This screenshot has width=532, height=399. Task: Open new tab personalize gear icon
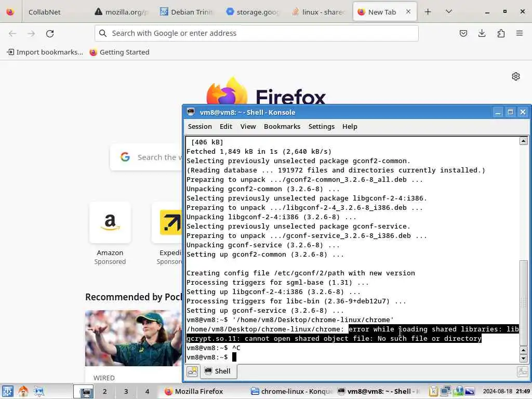[x=516, y=76]
